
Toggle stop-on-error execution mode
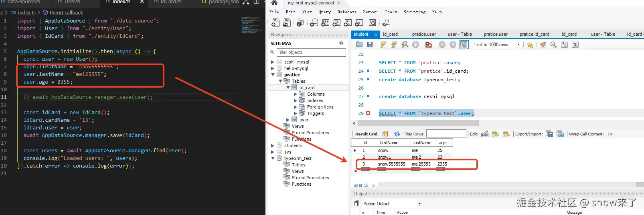(429, 45)
